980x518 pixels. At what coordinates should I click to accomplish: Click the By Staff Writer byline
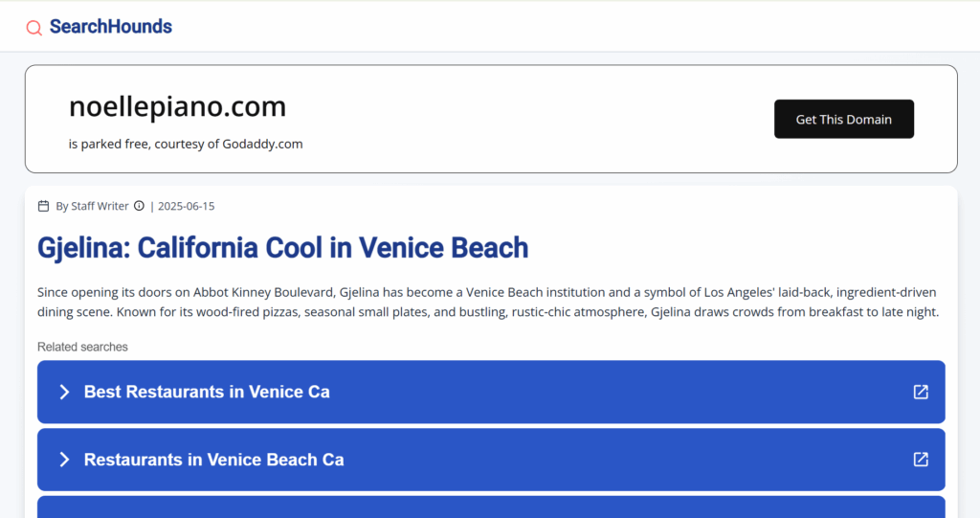[92, 206]
